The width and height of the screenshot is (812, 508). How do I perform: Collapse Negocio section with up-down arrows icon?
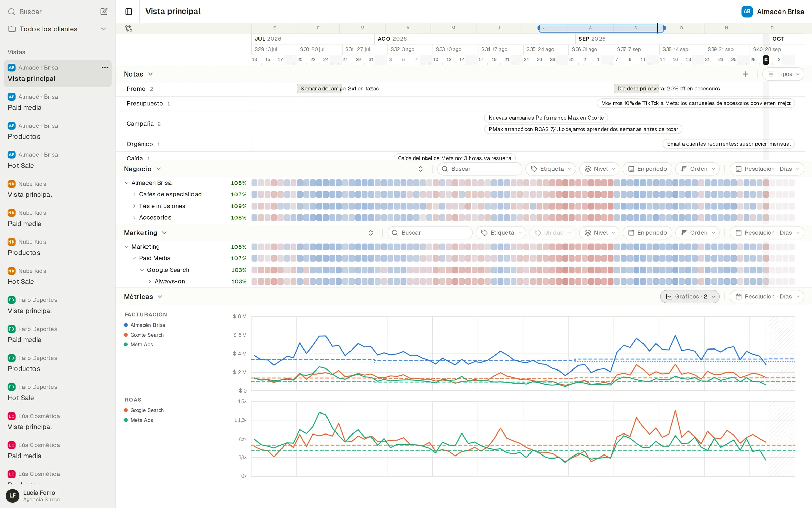(421, 169)
